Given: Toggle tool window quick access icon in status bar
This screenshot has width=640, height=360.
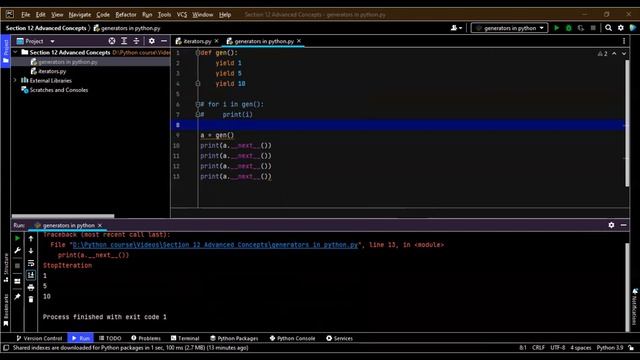Looking at the screenshot, I should click(x=6, y=348).
